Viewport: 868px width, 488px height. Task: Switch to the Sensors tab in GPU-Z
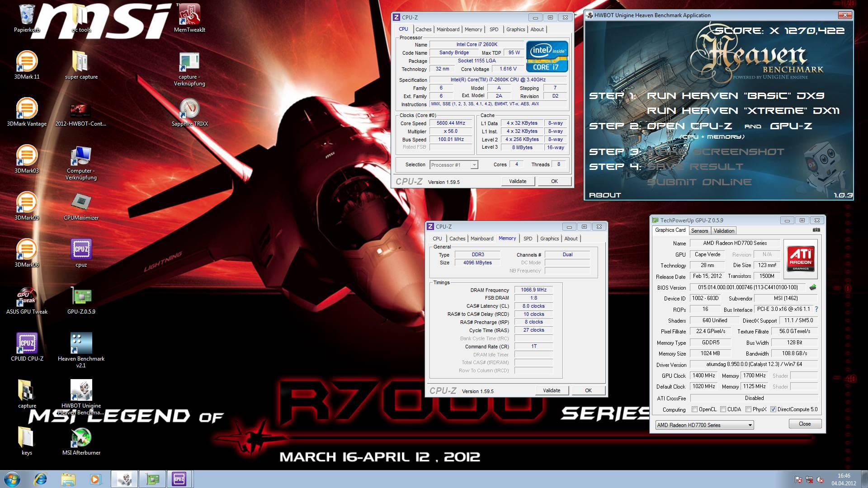(x=699, y=231)
